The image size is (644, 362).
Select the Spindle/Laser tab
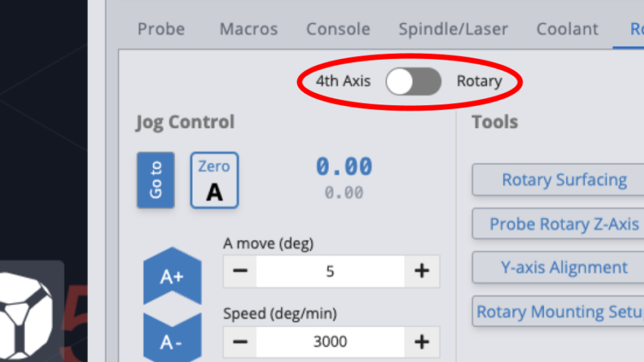(453, 29)
